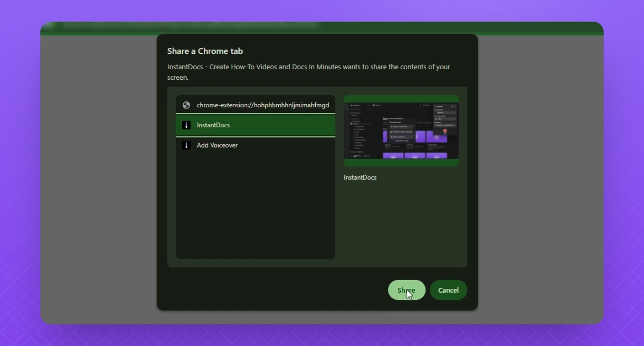Click the InstantDocs caption under the preview
Image resolution: width=644 pixels, height=346 pixels.
click(x=360, y=177)
